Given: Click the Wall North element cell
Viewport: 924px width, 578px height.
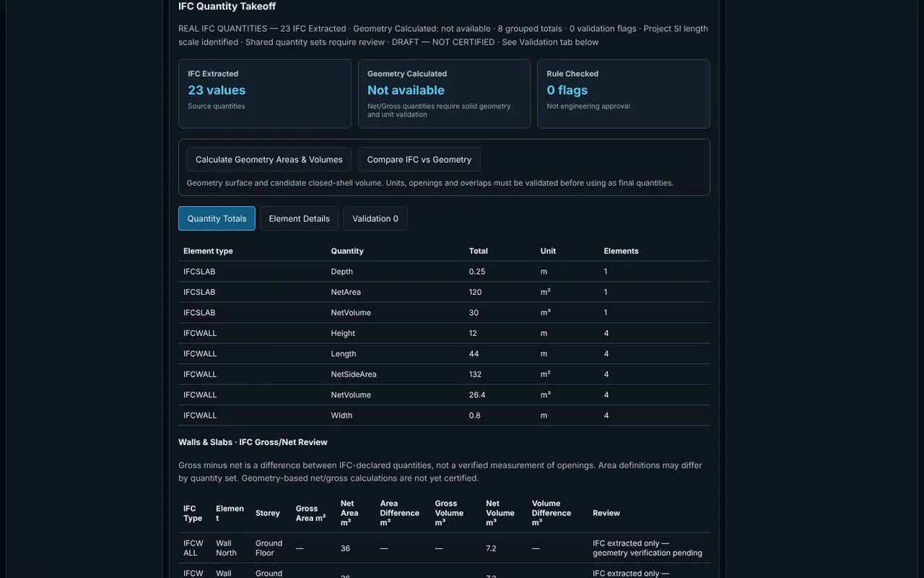Looking at the screenshot, I should 226,548.
